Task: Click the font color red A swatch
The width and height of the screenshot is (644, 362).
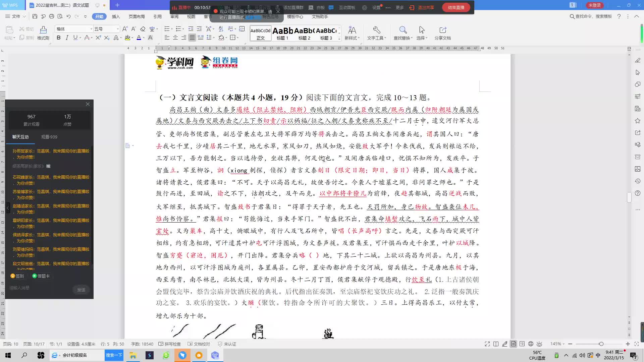Action: click(139, 38)
